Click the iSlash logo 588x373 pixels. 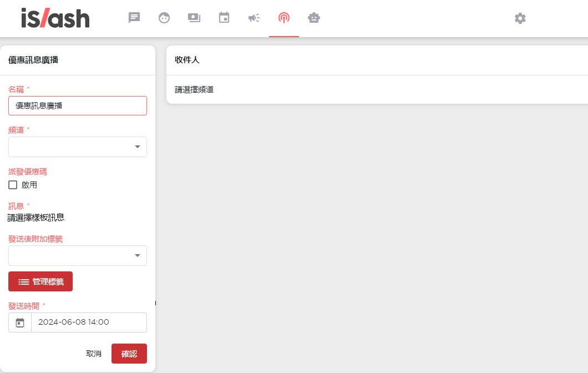pos(55,18)
